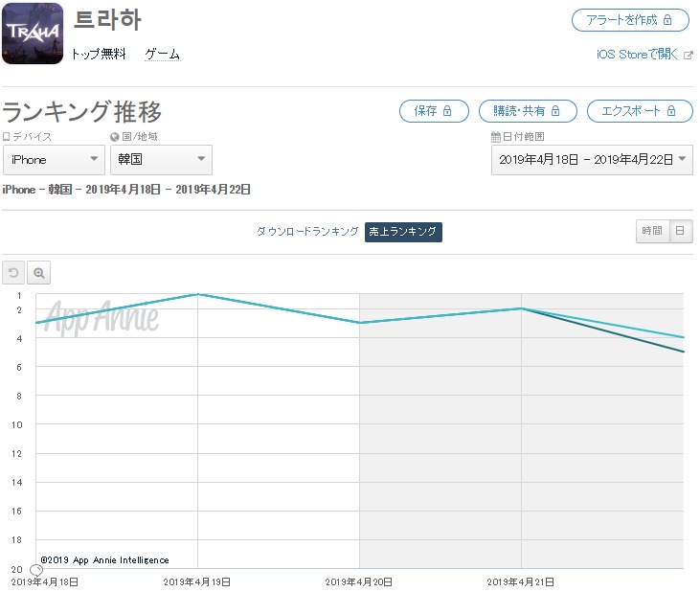The height and width of the screenshot is (592, 700).
Task: Click the lock icon on 購読・共有 button
Action: [x=554, y=111]
